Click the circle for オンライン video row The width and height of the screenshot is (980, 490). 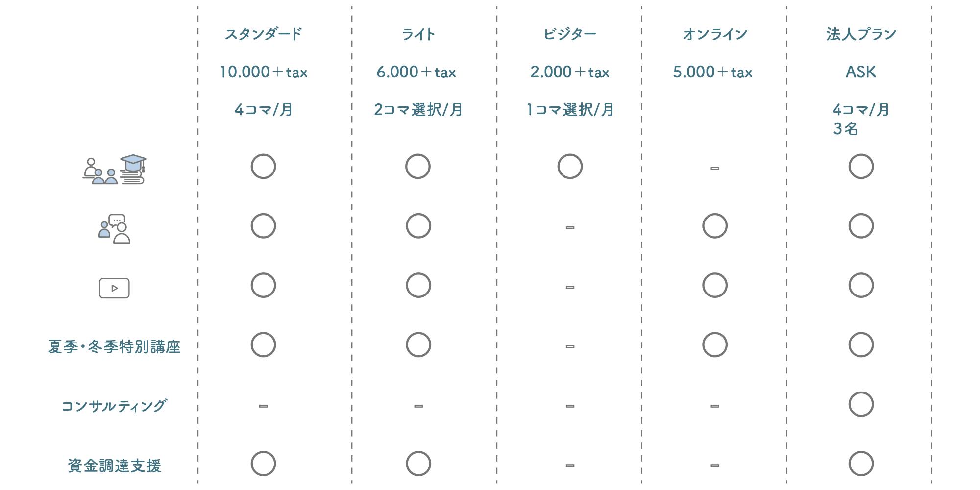(x=714, y=285)
